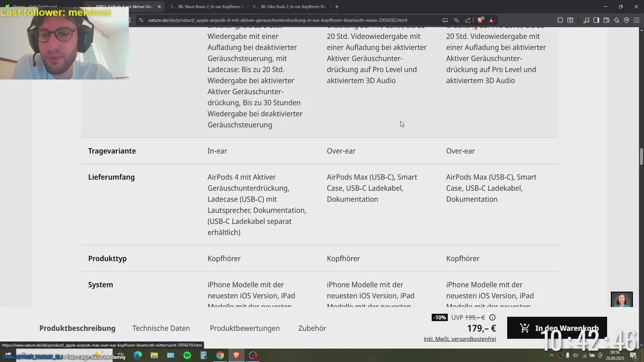Go to Technische Daten section
Image resolution: width=644 pixels, height=362 pixels.
click(161, 328)
